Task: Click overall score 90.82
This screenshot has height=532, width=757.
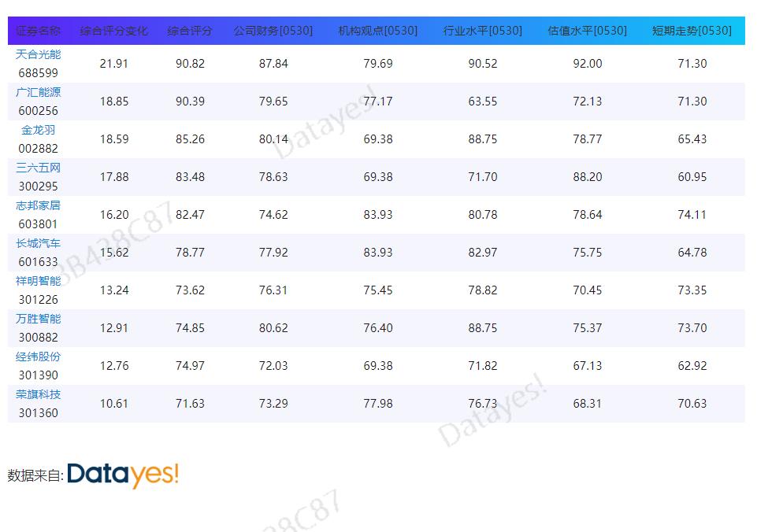Action: point(190,64)
